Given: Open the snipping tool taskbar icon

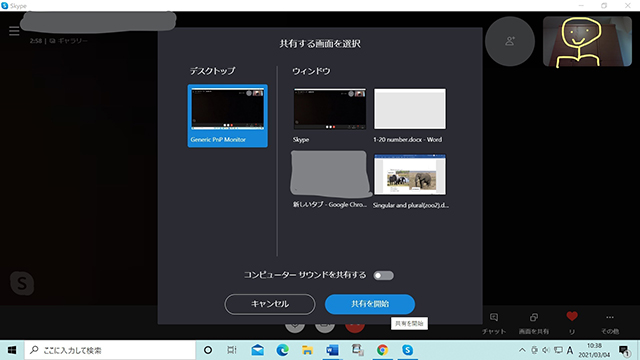Looking at the screenshot, I should click(357, 350).
